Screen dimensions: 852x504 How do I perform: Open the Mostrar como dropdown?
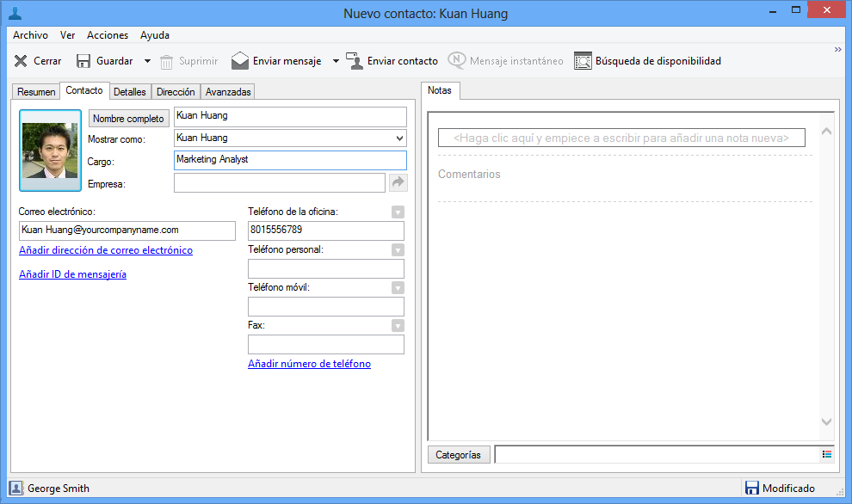399,138
